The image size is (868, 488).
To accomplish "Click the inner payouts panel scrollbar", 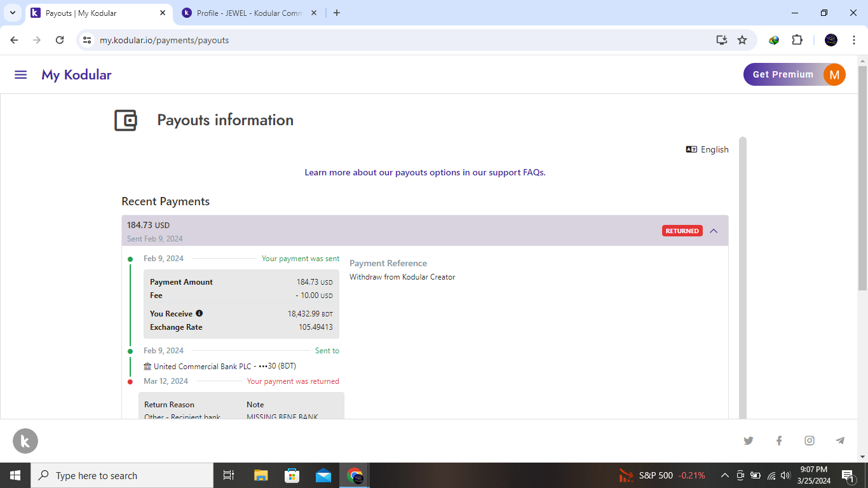I will coord(743,277).
